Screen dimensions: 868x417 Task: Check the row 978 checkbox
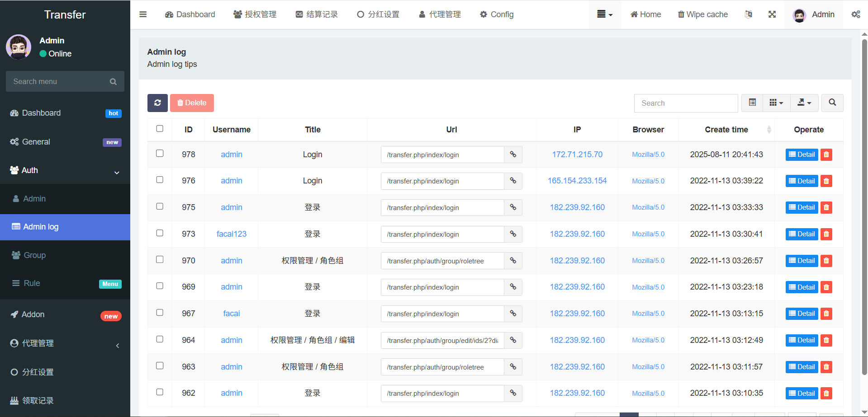pyautogui.click(x=160, y=153)
